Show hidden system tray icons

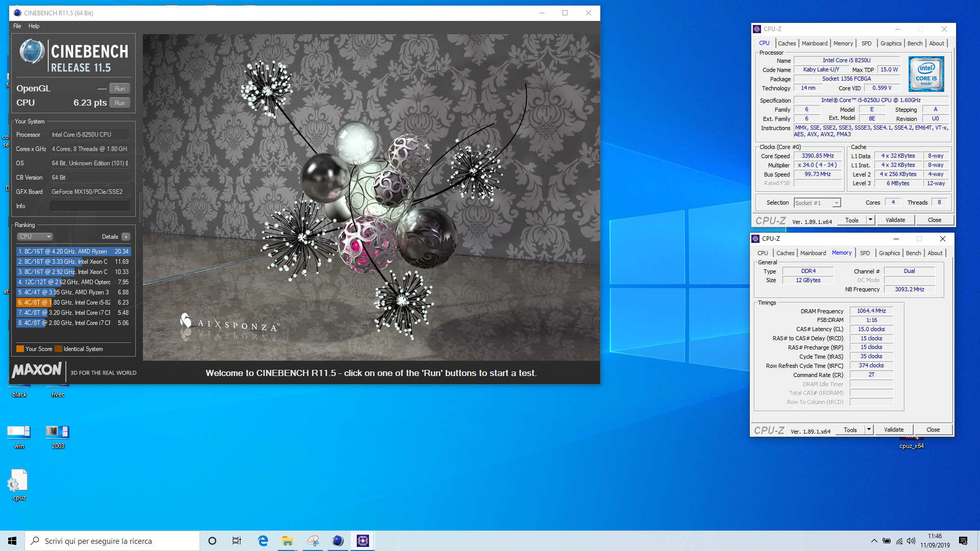(874, 541)
